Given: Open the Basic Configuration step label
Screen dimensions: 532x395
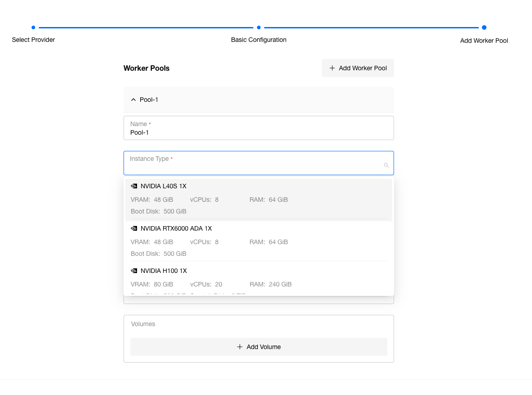Looking at the screenshot, I should point(259,40).
